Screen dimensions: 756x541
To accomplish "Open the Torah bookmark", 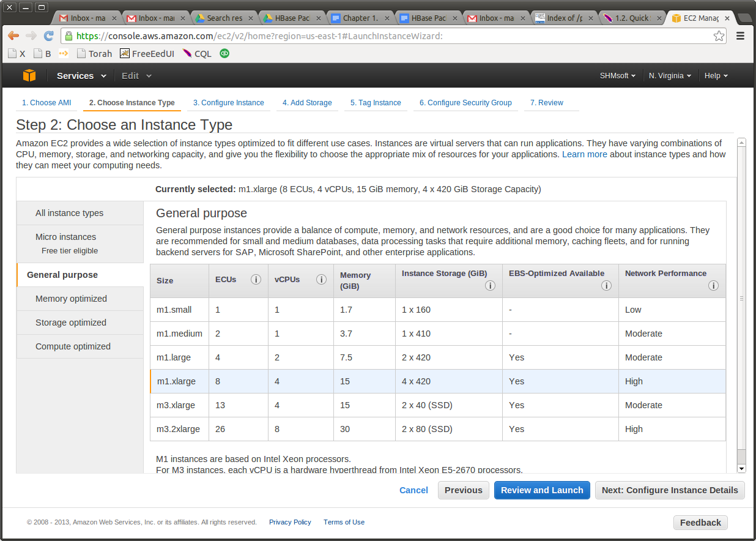I will 94,53.
